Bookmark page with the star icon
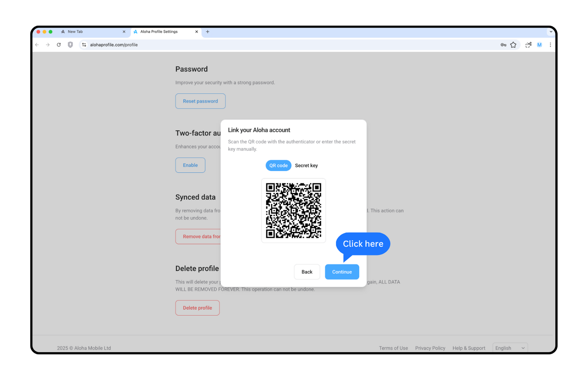588x380 pixels. (513, 45)
